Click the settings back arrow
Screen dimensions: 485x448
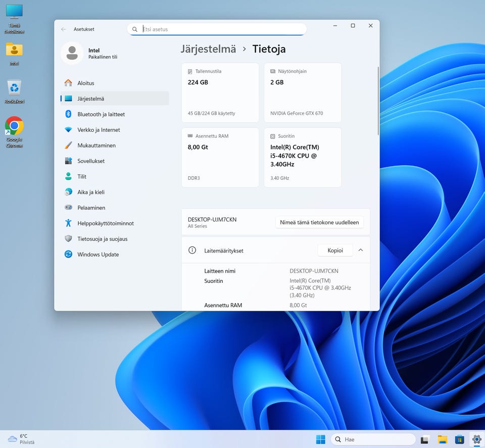tap(63, 29)
